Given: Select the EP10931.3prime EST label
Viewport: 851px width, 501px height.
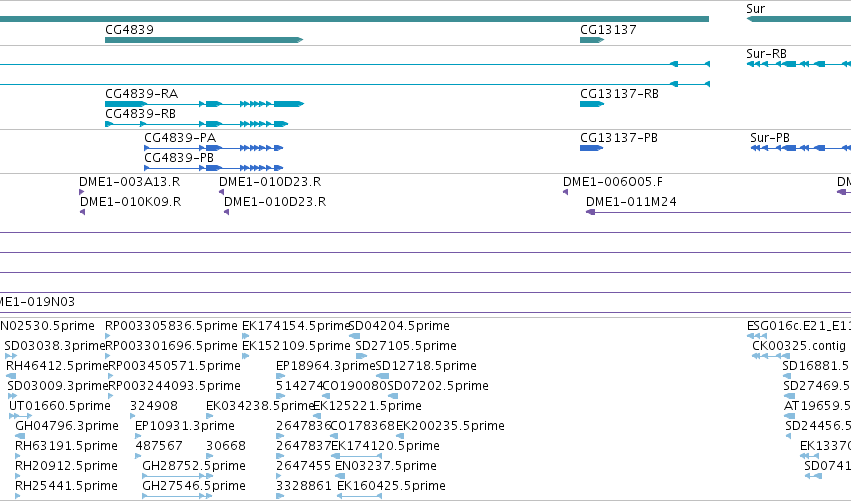Looking at the screenshot, I should (x=185, y=426).
